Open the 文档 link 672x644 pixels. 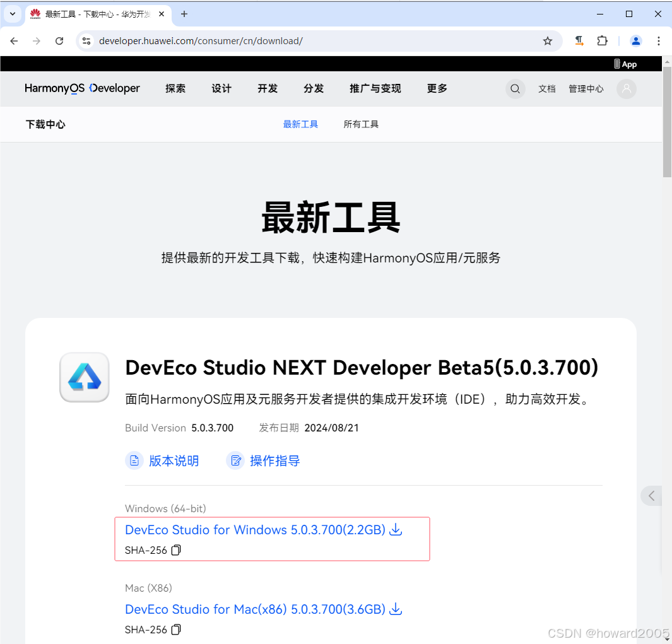[x=547, y=89]
